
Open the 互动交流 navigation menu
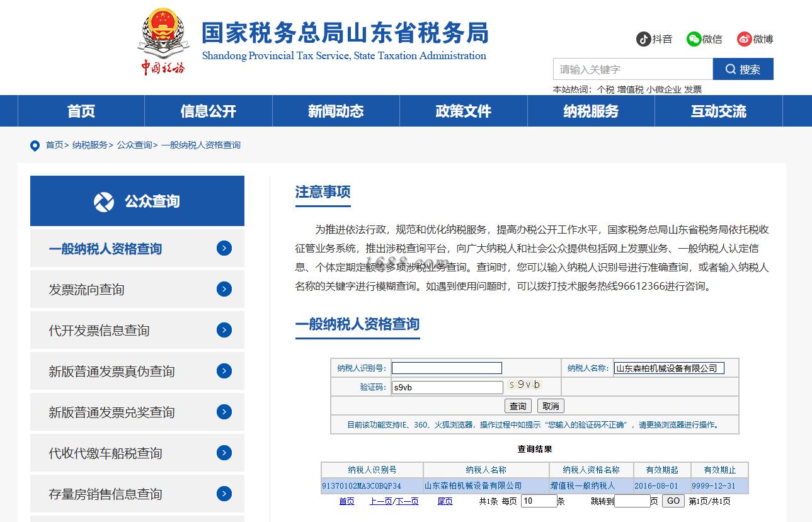click(719, 111)
